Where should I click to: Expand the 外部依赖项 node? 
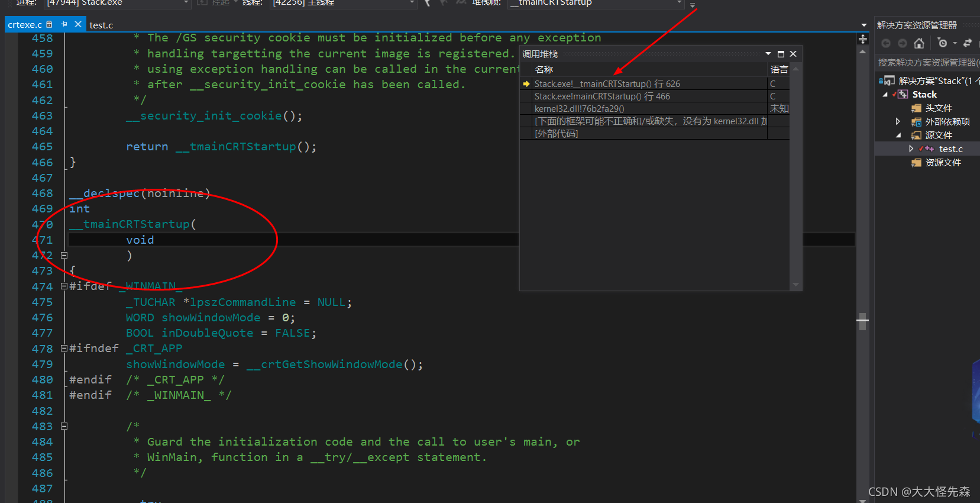[x=898, y=122]
